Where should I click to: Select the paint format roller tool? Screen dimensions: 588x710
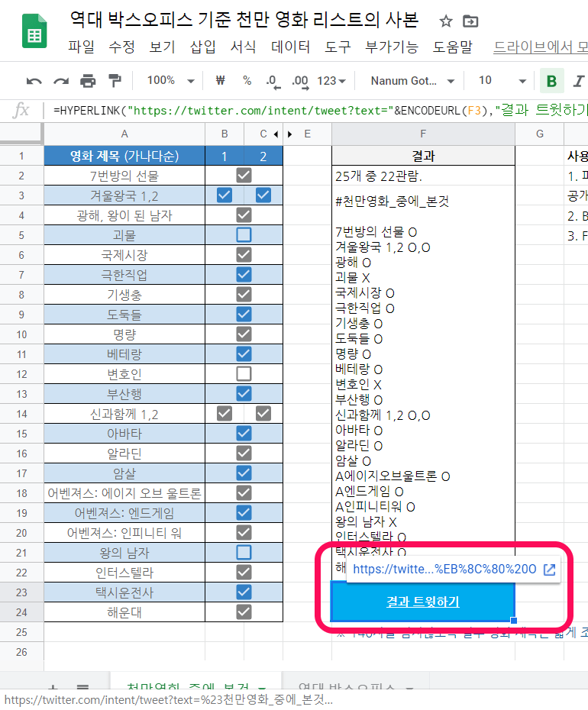(x=115, y=81)
